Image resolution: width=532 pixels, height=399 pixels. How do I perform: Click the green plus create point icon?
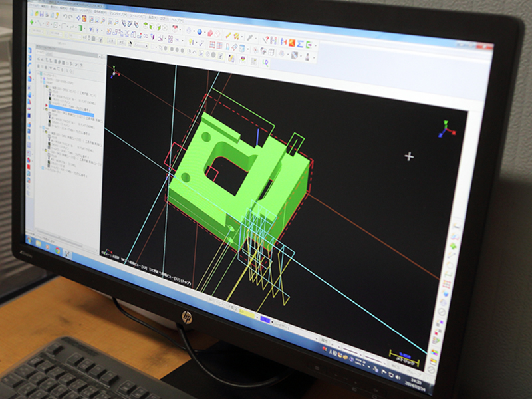click(x=31, y=22)
